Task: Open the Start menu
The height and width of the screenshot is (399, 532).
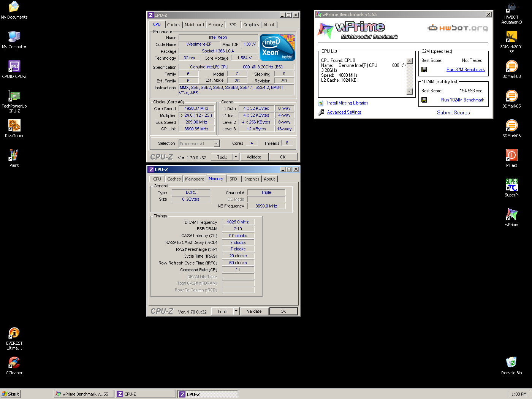Action: pos(10,394)
